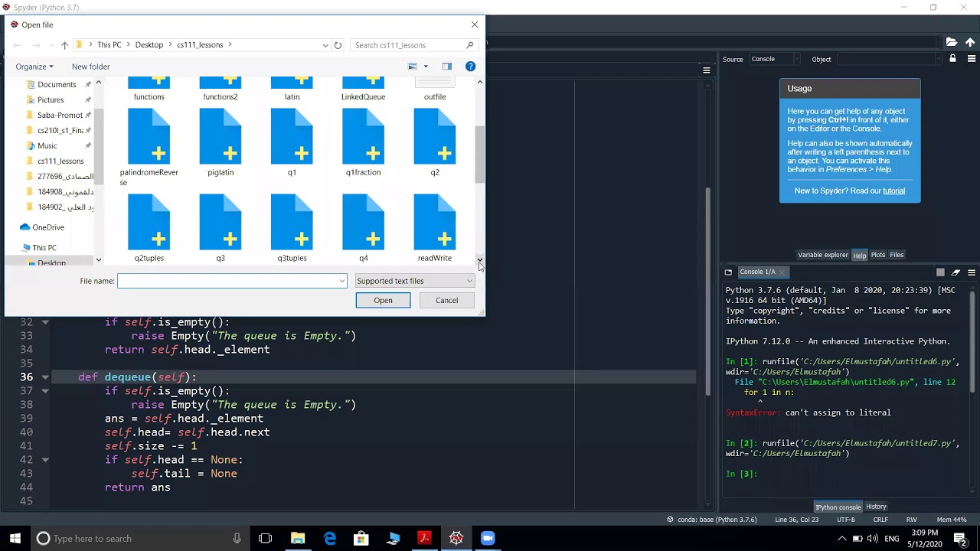The image size is (980, 551).
Task: Switch to the History tab
Action: pyautogui.click(x=876, y=507)
